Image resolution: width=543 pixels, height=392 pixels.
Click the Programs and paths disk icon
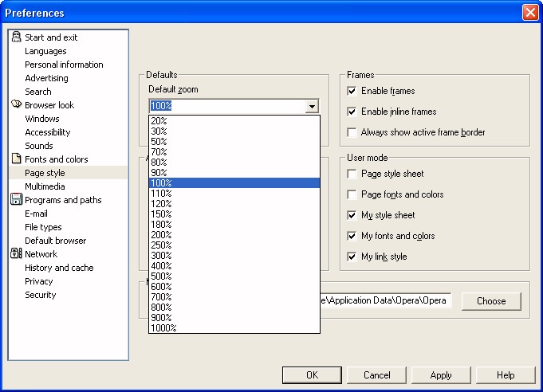pos(16,200)
